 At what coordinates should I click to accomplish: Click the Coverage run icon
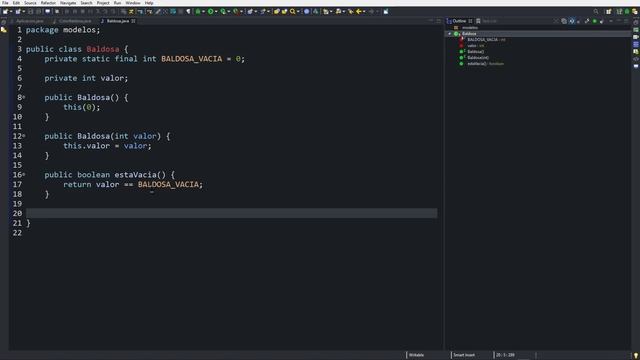tap(223, 11)
